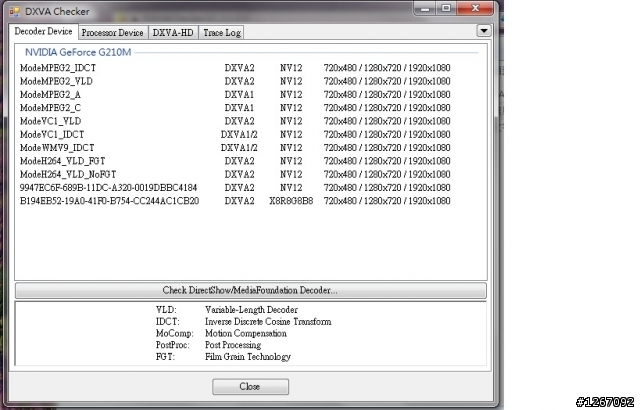Switch to the Processor Device tab
The width and height of the screenshot is (640, 410).
coord(112,33)
